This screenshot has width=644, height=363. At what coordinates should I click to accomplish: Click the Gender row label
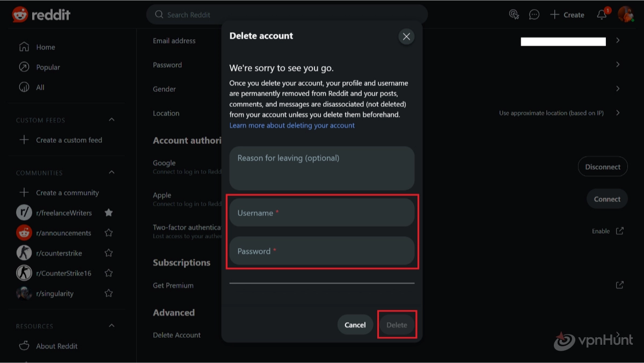(164, 89)
